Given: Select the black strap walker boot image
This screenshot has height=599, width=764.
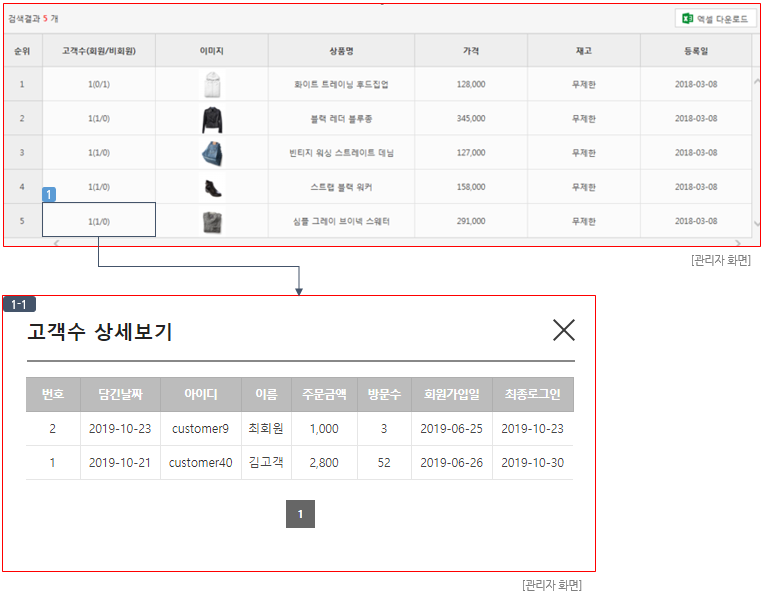Looking at the screenshot, I should [x=211, y=187].
